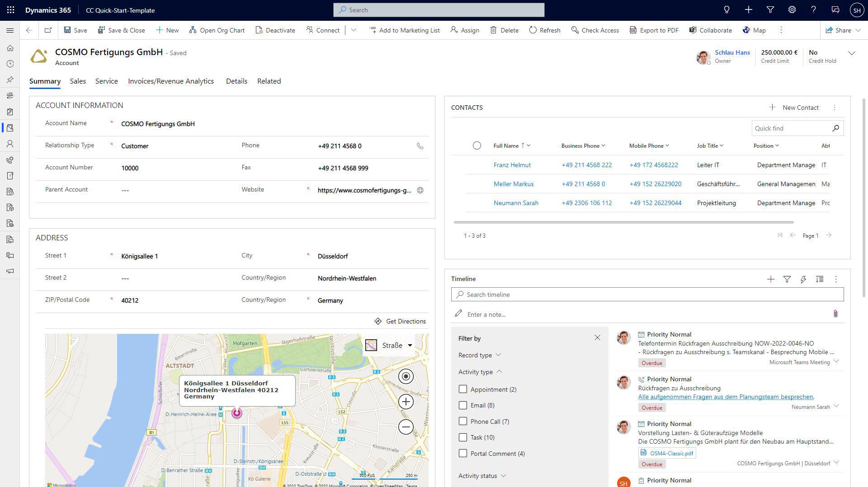The height and width of the screenshot is (487, 868).
Task: Check the Task (10) filter checkbox
Action: 462,437
